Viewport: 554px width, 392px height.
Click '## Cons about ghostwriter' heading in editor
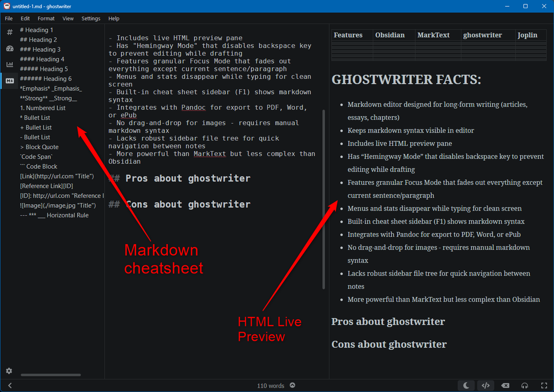[x=180, y=204]
